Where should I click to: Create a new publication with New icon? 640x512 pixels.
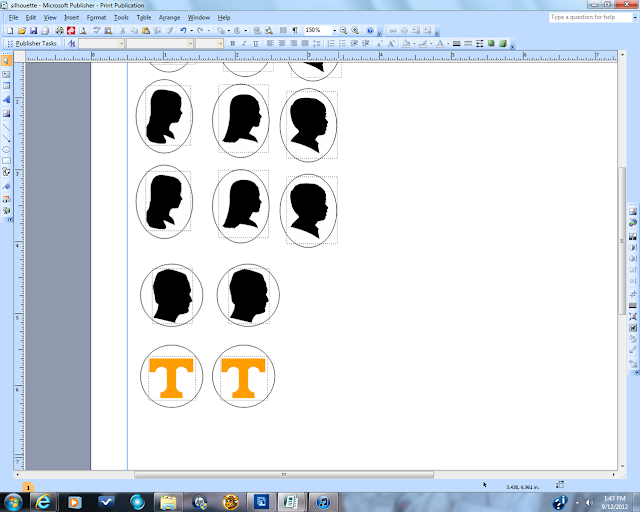click(x=10, y=31)
